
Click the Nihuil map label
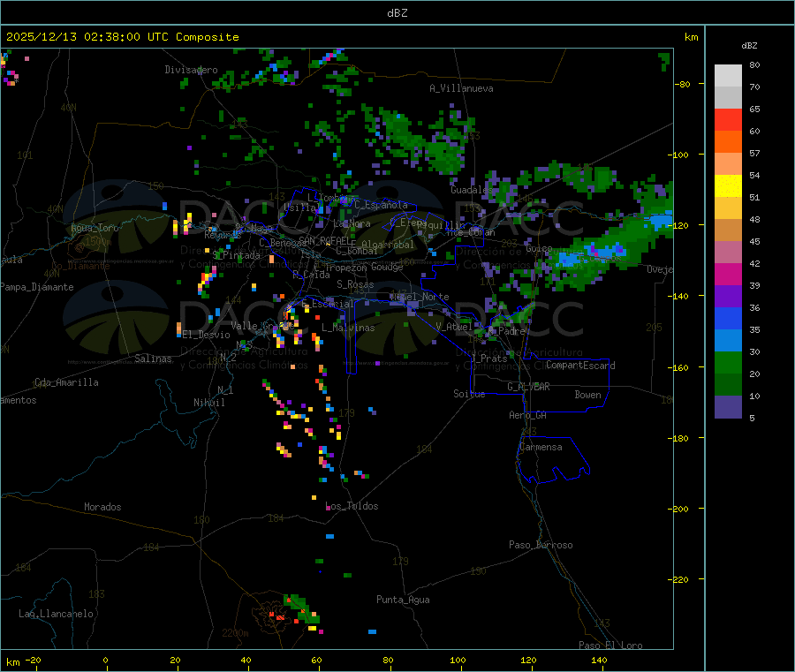point(208,403)
